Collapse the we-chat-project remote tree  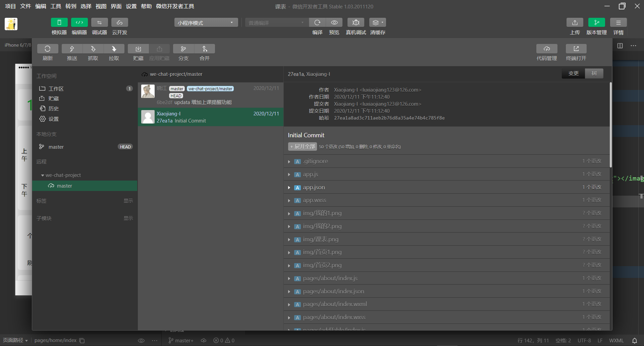(43, 176)
